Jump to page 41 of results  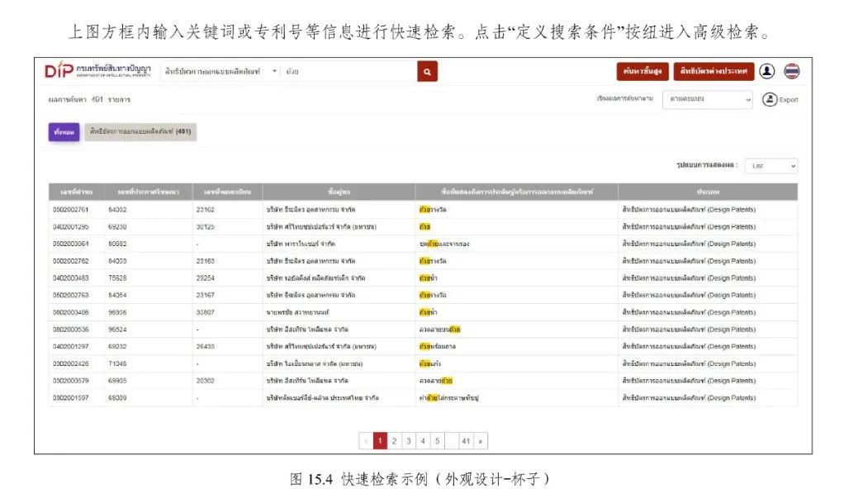coord(466,441)
